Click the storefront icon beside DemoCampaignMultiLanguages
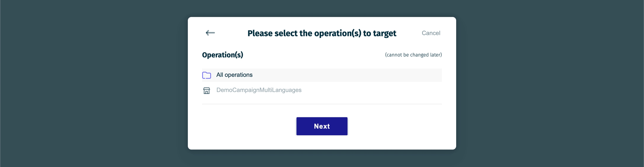 207,90
